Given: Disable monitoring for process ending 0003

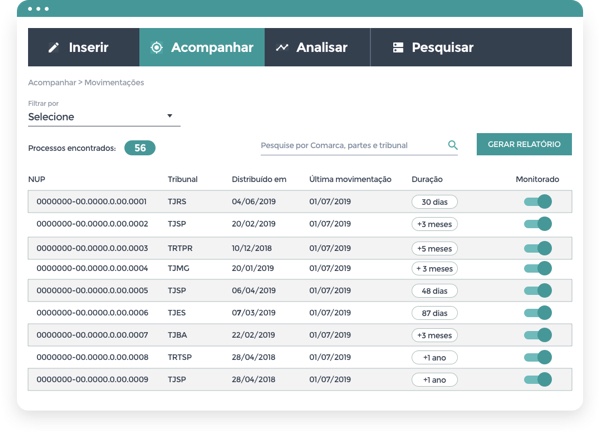Looking at the screenshot, I should pos(538,248).
